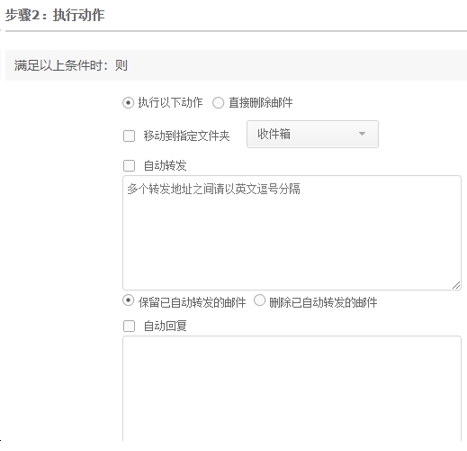Click the resize grip of forwarding textarea
The width and height of the screenshot is (467, 451).
point(456,285)
